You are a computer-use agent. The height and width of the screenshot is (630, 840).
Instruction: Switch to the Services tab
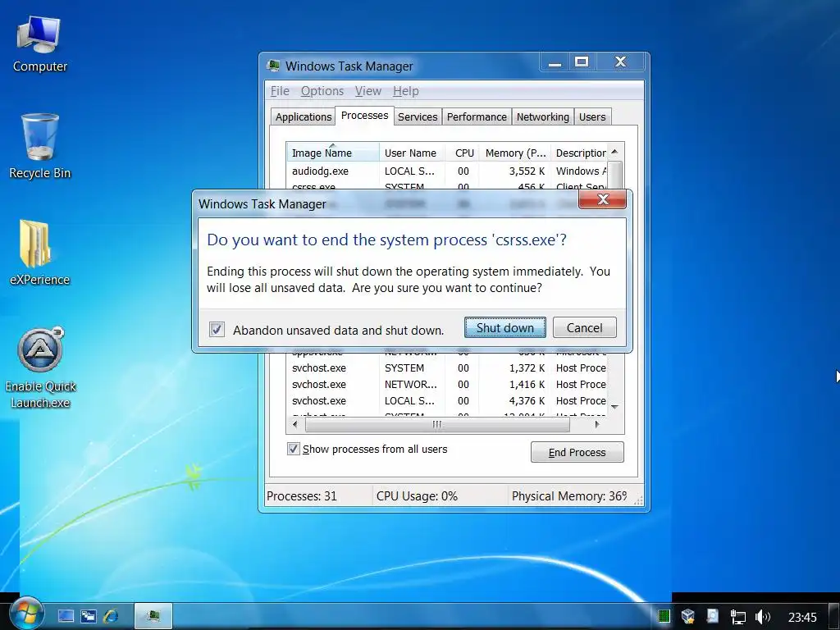click(x=418, y=116)
